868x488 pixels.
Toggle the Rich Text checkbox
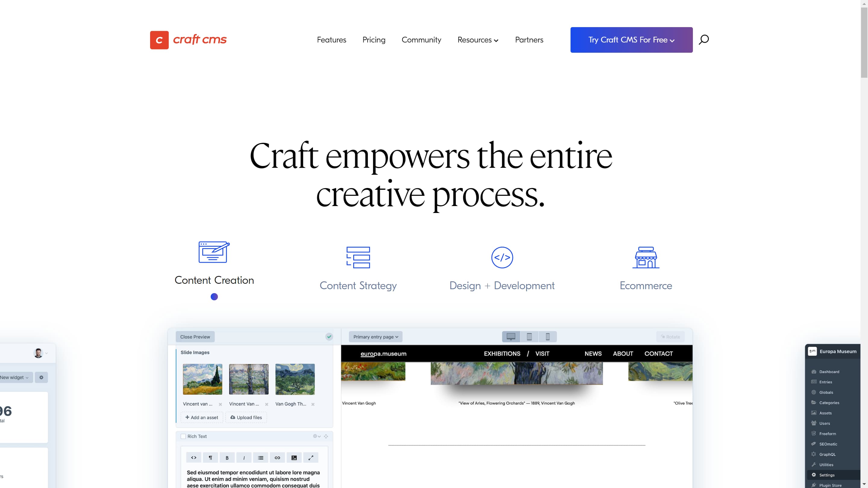click(x=183, y=436)
